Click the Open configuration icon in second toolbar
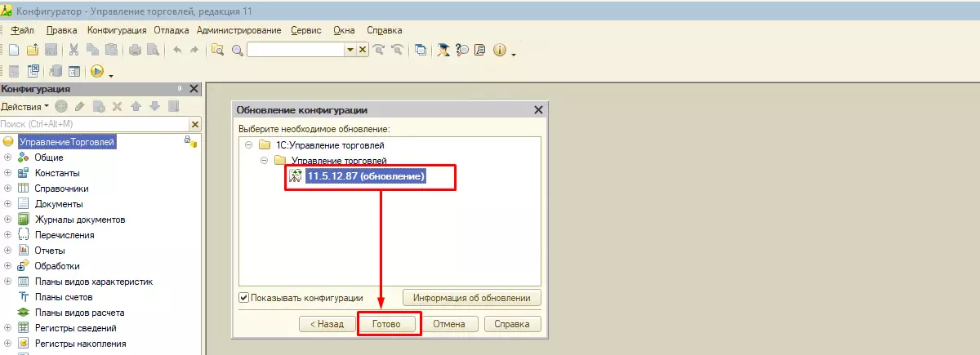The height and width of the screenshot is (355, 980). tap(13, 71)
